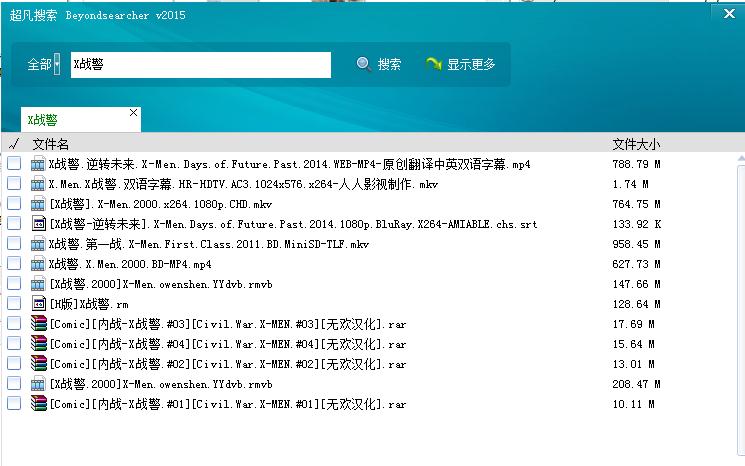Select file name Civil.War.X-MEN.#03 rar
Screen dimensions: 745x466
228,324
